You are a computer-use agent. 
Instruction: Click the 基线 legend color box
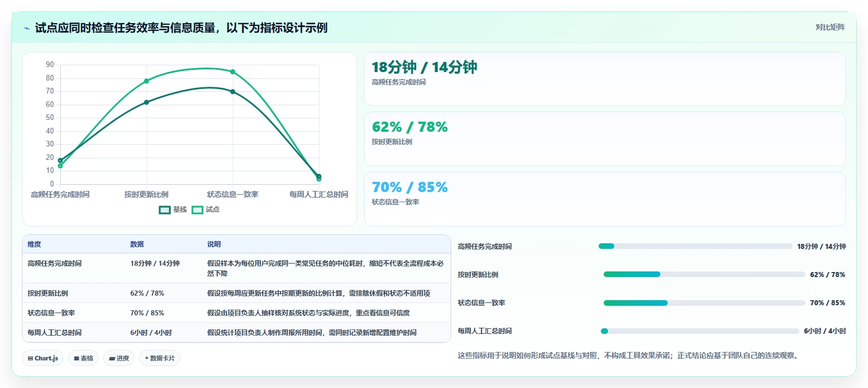coord(165,209)
